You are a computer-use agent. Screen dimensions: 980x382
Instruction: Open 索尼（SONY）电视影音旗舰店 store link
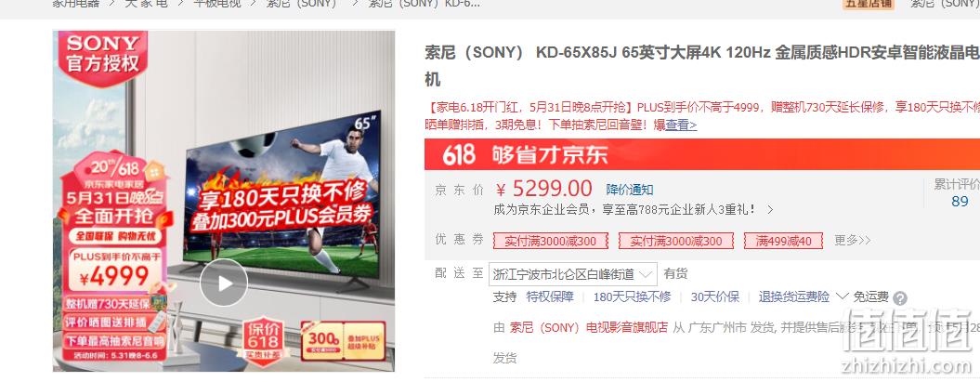pyautogui.click(x=589, y=327)
